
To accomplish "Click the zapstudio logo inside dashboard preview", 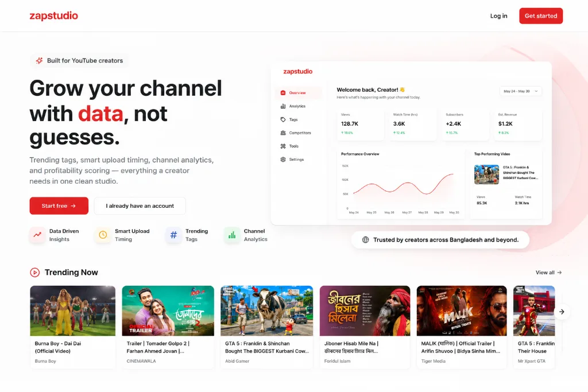I will 298,71.
